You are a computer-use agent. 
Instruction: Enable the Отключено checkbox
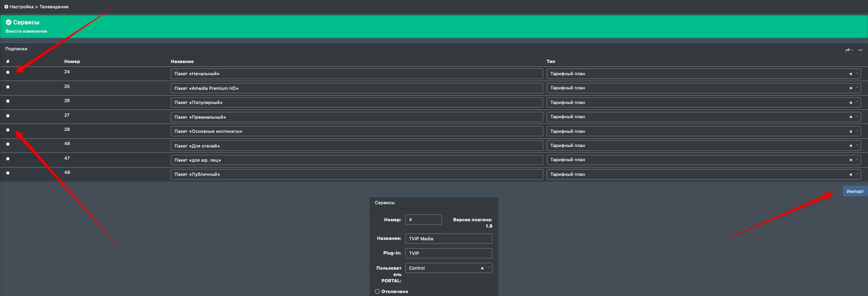(377, 292)
